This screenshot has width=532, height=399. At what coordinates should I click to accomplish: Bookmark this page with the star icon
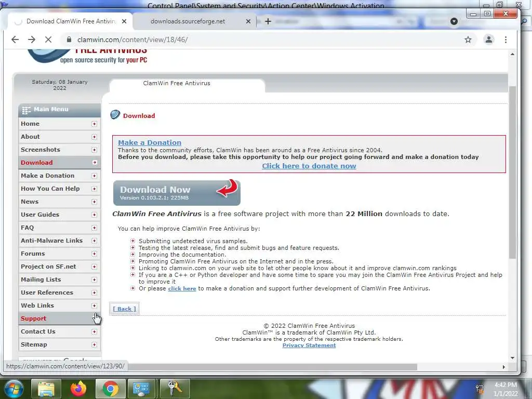pyautogui.click(x=468, y=39)
